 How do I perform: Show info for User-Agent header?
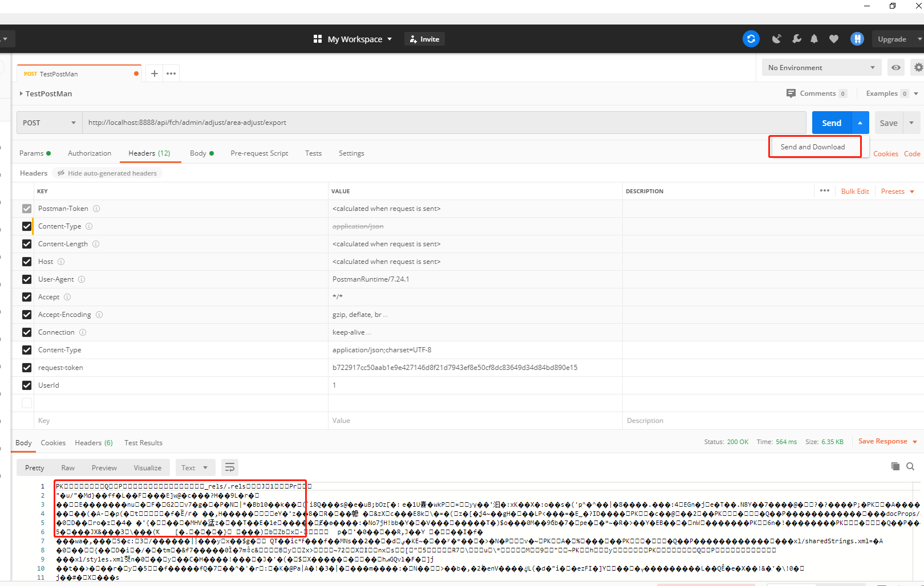82,279
